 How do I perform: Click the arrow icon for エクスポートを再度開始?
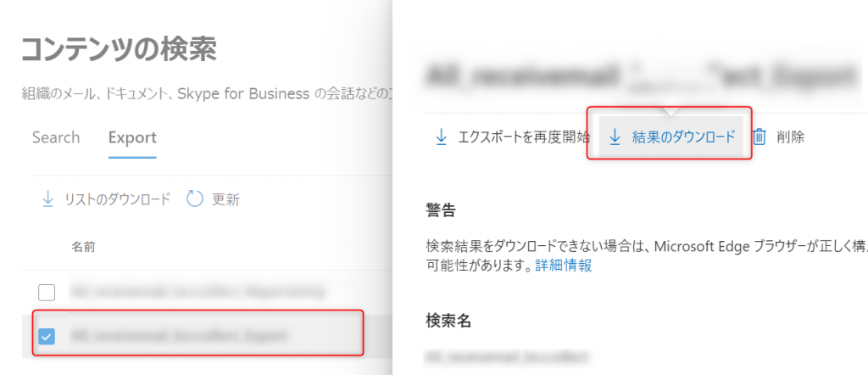[x=441, y=137]
